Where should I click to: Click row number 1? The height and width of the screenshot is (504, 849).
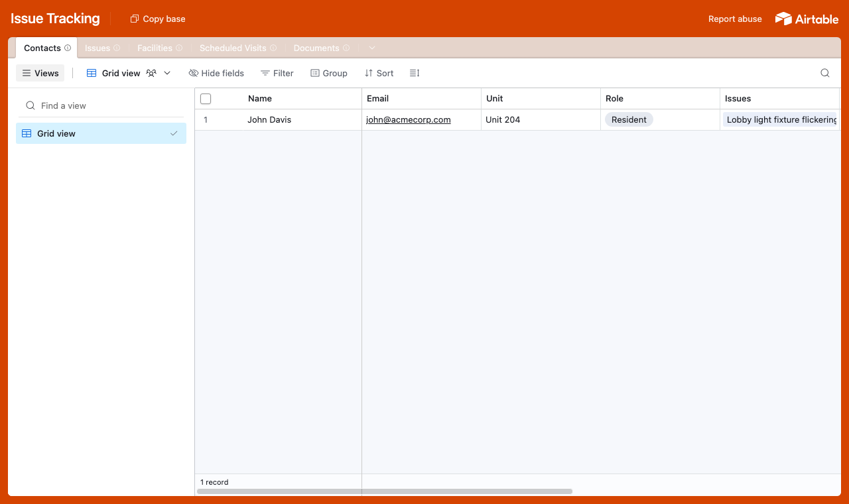[x=206, y=120]
